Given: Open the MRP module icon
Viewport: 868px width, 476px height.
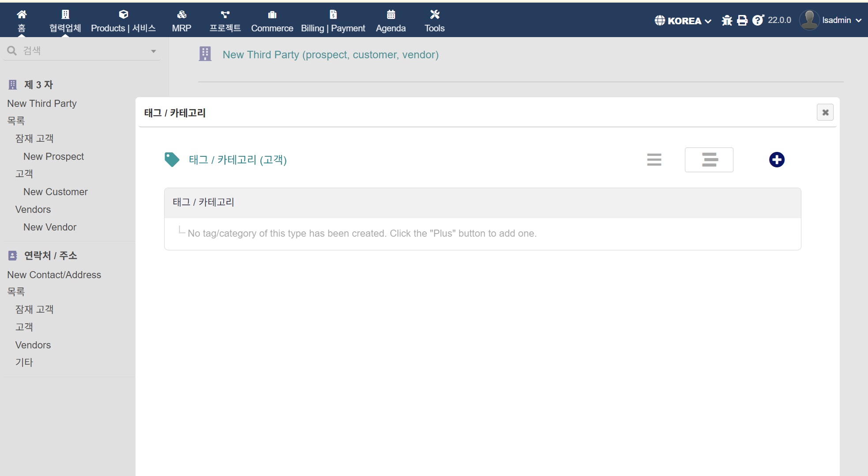Looking at the screenshot, I should [x=181, y=15].
